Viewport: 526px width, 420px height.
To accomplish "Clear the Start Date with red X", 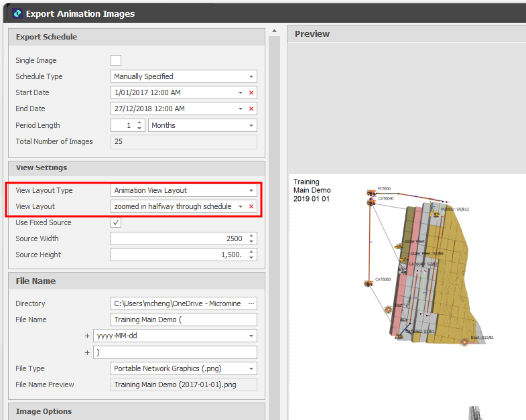I will 251,93.
